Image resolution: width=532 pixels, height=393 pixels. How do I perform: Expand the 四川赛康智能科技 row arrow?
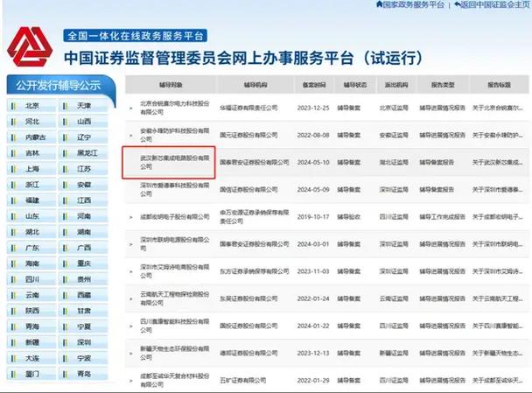[131, 326]
